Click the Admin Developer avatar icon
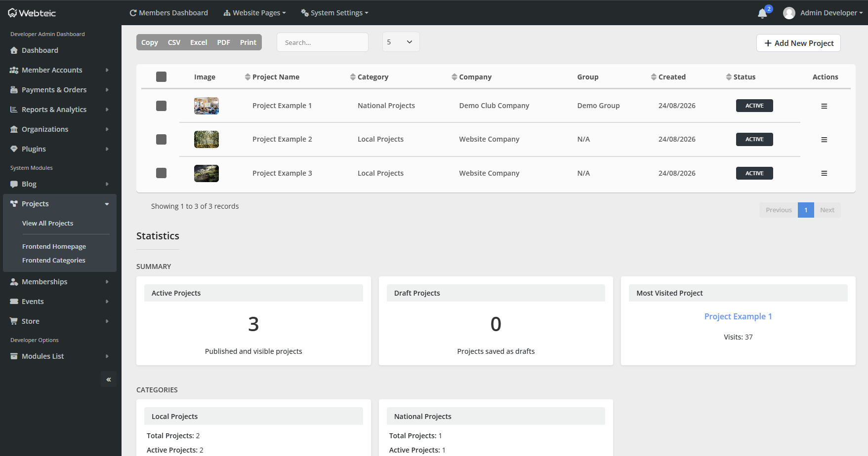The image size is (868, 456). pos(789,13)
